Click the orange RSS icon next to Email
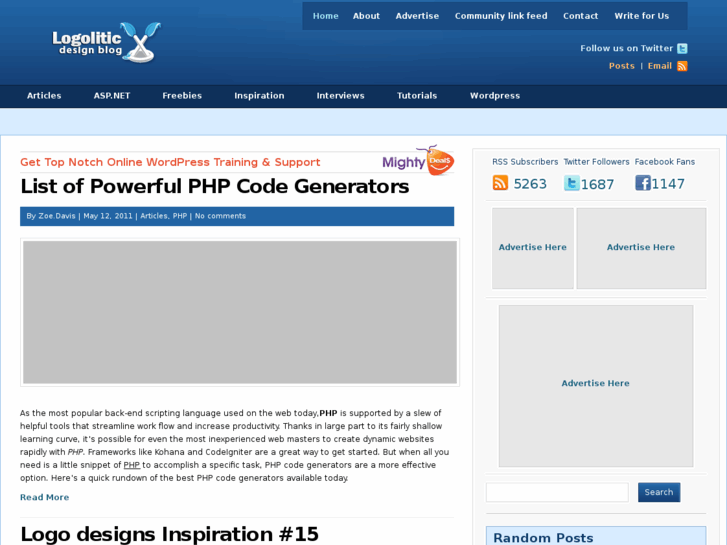This screenshot has width=727, height=545. point(682,66)
